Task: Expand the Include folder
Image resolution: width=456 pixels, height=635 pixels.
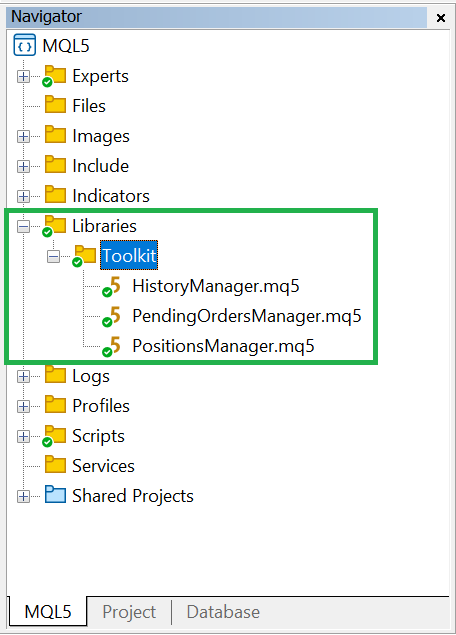Action: pos(23,166)
